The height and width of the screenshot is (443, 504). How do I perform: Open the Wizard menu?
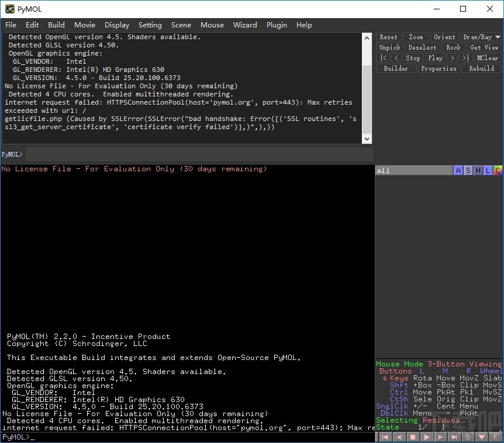click(245, 25)
